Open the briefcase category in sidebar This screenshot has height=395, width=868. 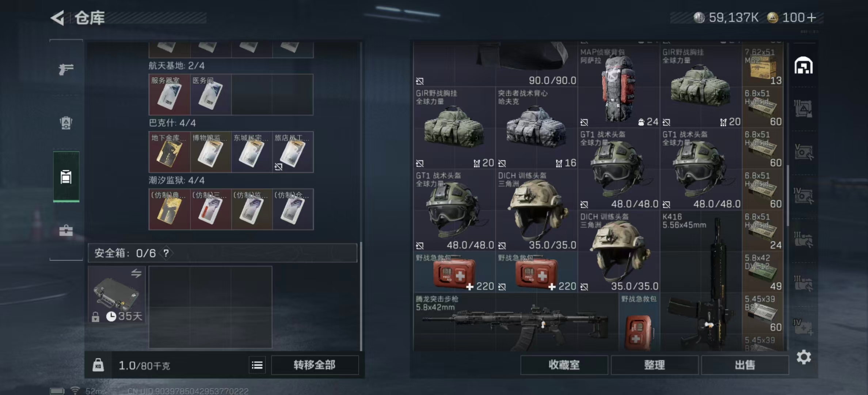click(66, 230)
